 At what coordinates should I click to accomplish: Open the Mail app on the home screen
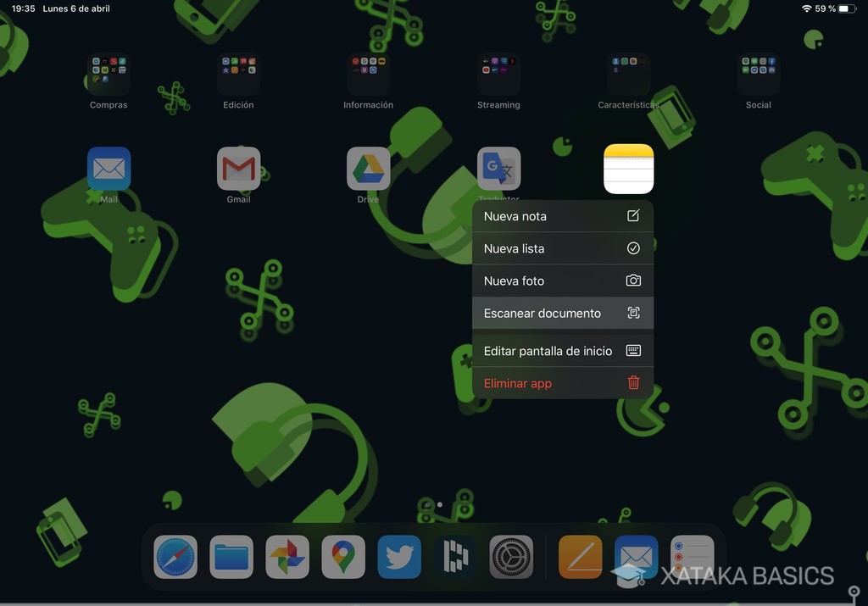[108, 168]
